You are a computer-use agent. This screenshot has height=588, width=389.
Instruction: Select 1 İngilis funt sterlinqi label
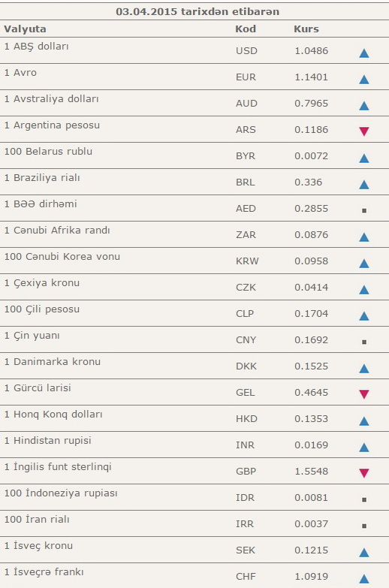(x=58, y=467)
